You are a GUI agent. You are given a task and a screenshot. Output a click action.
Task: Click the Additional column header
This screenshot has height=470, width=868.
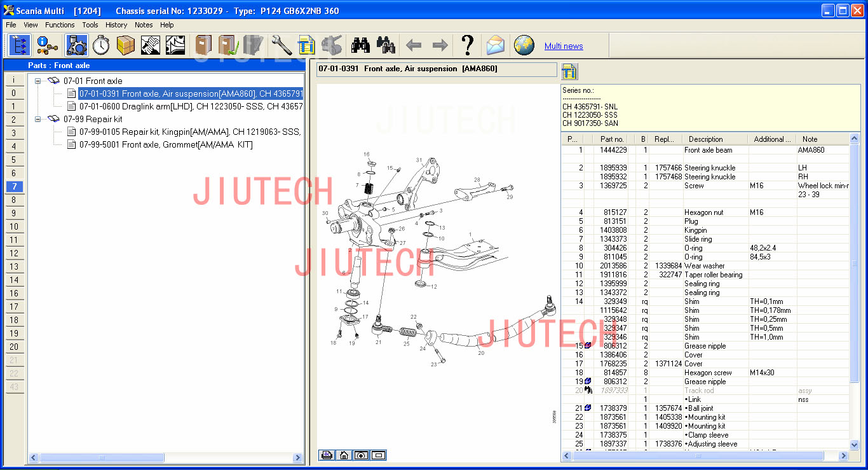(772, 139)
